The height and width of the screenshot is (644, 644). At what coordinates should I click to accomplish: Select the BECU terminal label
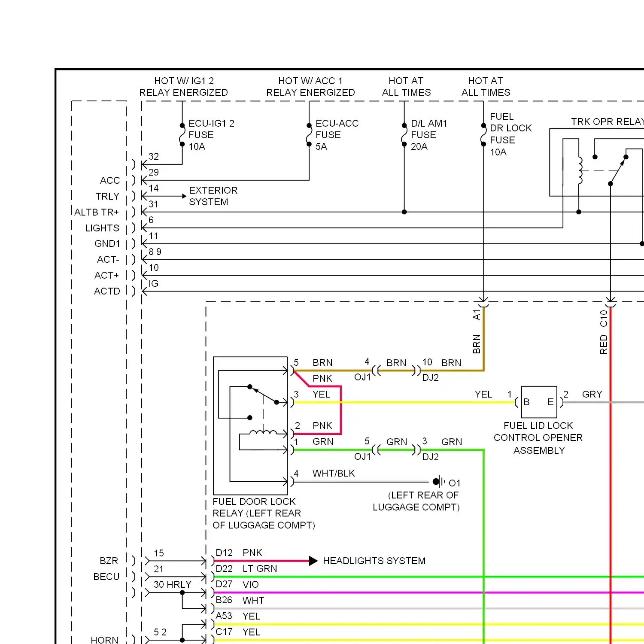106,577
